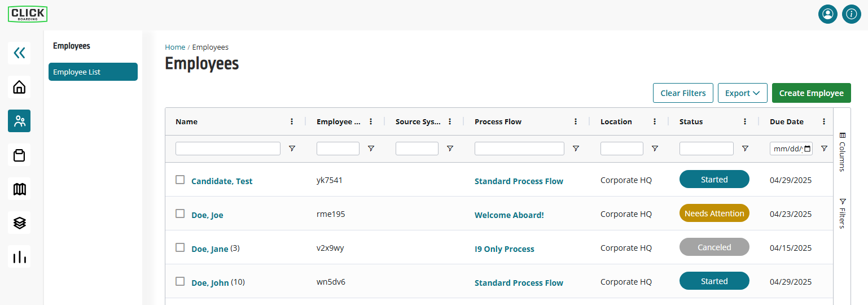Viewport: 868px width, 305px height.
Task: Open the bar chart reports icon
Action: pos(19,256)
